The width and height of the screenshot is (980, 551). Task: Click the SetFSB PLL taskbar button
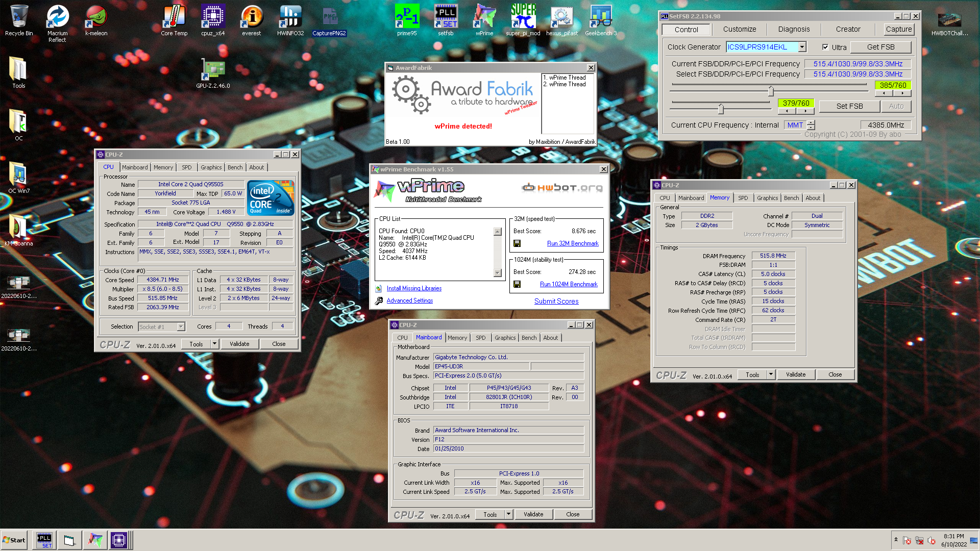pos(44,540)
